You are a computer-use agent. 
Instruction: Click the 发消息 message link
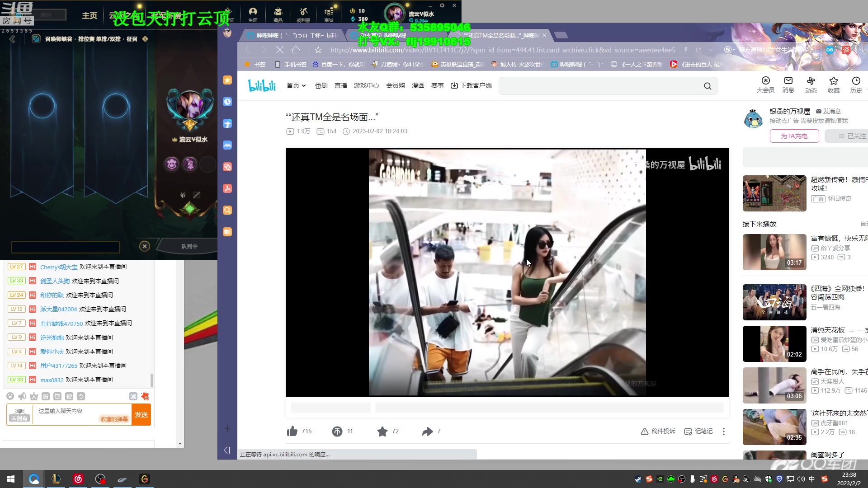tap(828, 111)
